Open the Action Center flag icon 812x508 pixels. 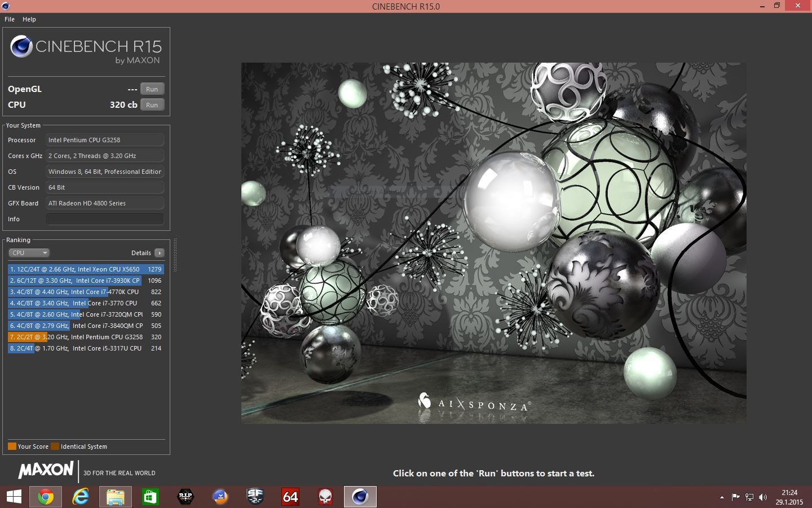(x=735, y=497)
